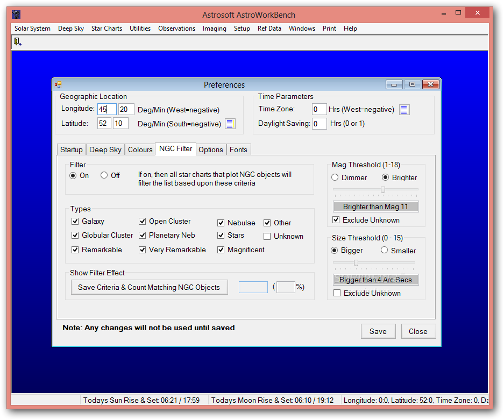The width and height of the screenshot is (504, 420).
Task: Open the Deep Sky menu
Action: click(x=71, y=29)
